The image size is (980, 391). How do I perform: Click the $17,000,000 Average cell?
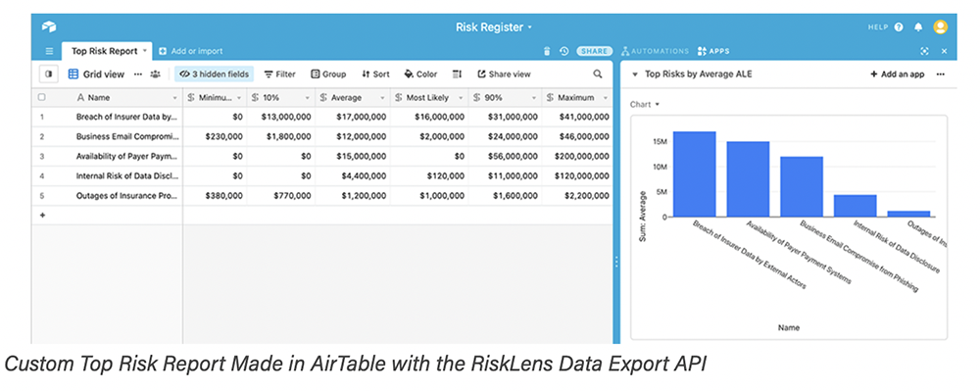(x=353, y=117)
